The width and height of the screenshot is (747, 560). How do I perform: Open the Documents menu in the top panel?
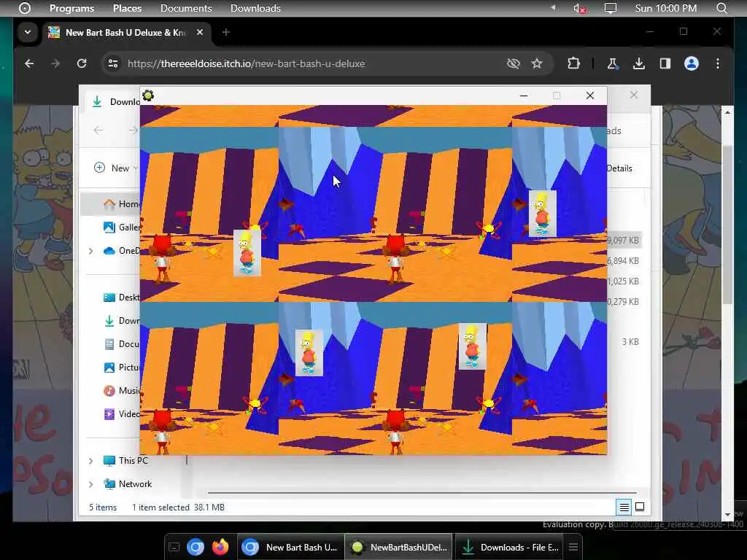[186, 8]
